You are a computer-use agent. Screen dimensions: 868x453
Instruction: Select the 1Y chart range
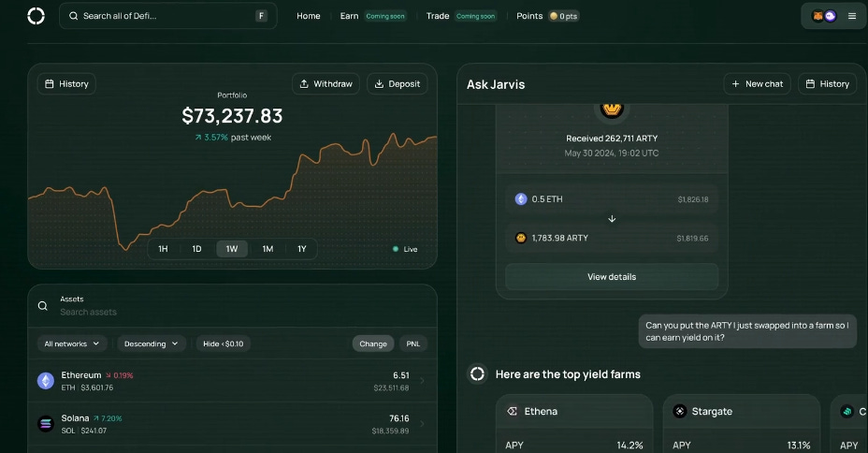(302, 249)
